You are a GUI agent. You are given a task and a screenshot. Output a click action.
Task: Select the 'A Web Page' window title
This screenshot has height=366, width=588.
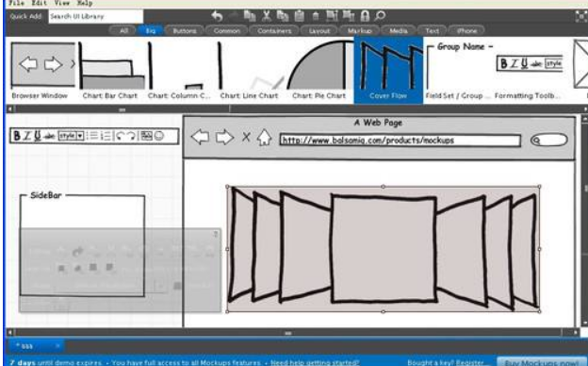(378, 123)
